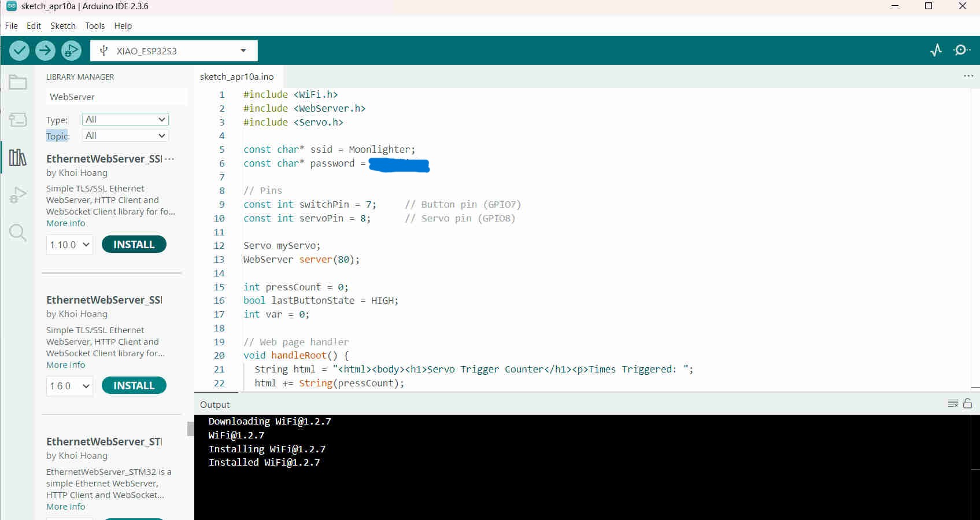Open the 1.10.0 version dropdown
This screenshot has width=980, height=520.
[x=69, y=245]
